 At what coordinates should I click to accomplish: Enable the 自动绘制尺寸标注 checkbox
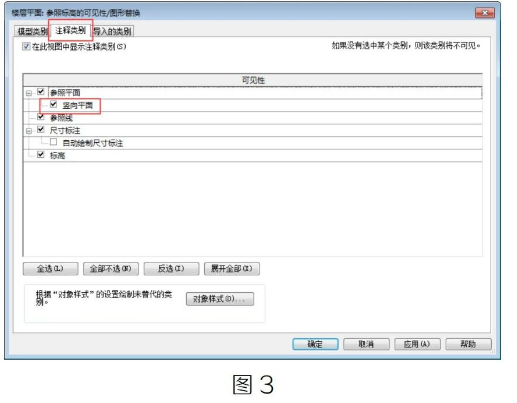(53, 142)
